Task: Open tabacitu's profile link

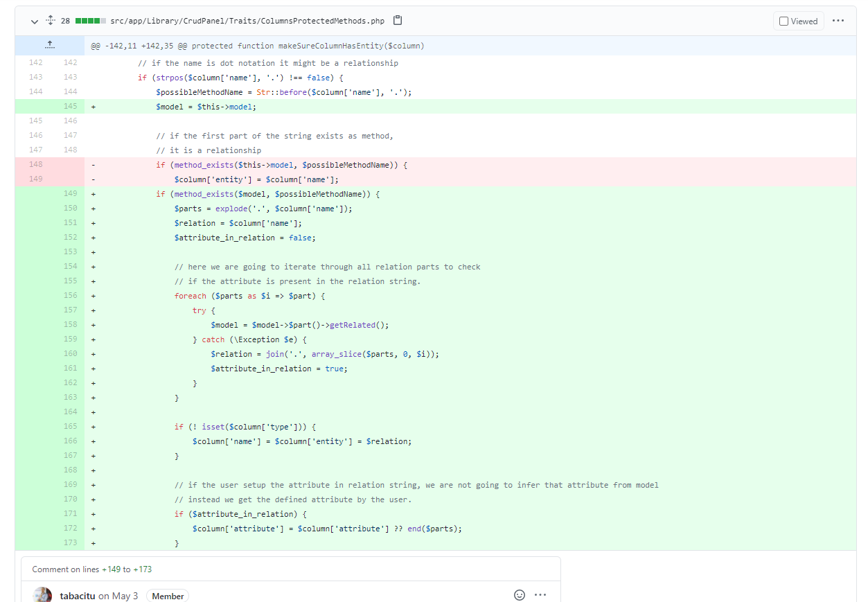Action: [76, 595]
